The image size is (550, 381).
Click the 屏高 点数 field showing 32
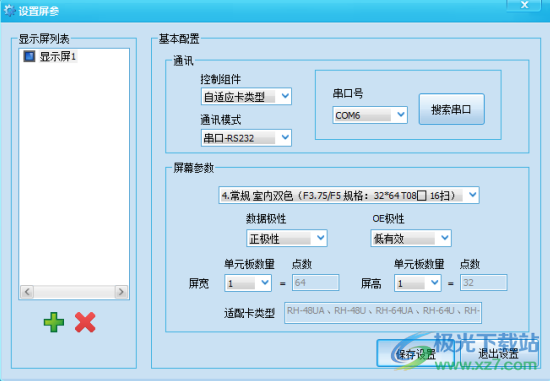tap(484, 282)
